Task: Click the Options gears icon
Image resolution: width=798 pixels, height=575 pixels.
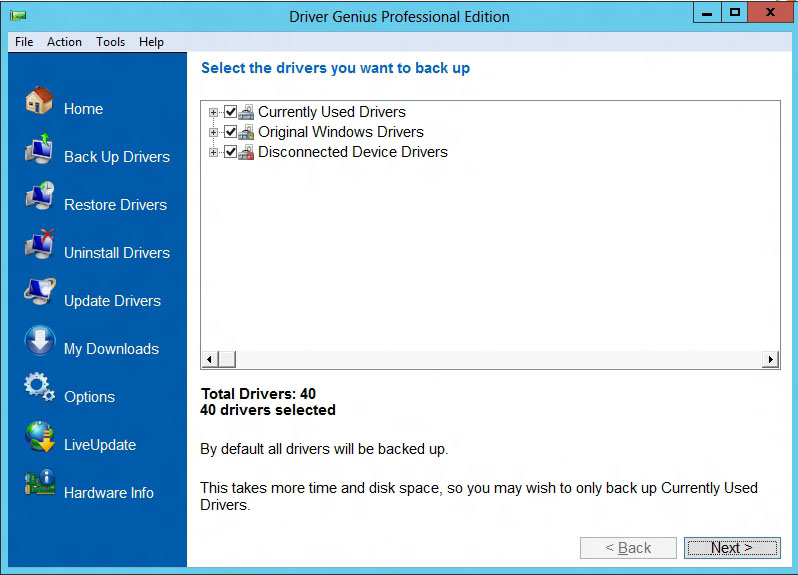Action: click(40, 387)
